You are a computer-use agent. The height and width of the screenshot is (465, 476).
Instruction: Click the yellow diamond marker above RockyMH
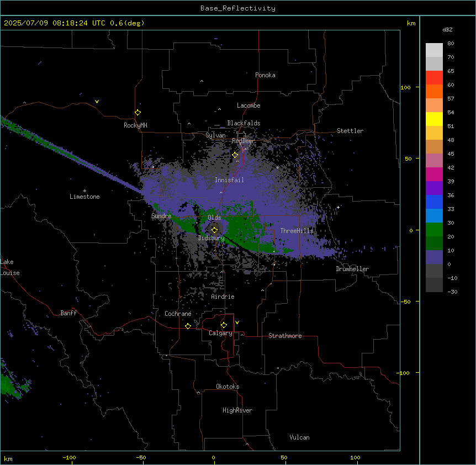tap(137, 113)
